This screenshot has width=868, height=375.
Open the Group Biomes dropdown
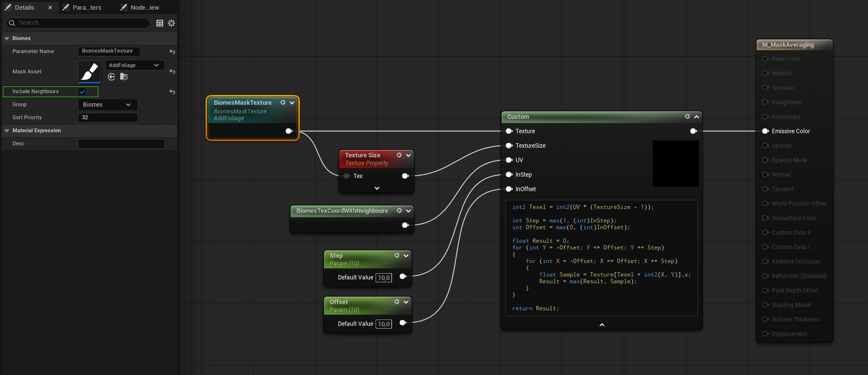108,105
